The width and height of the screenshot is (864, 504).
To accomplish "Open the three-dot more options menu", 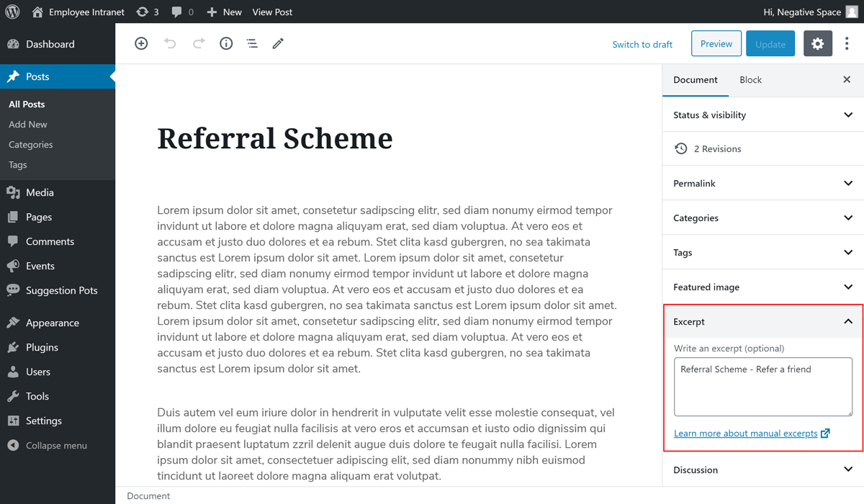I will coord(847,44).
